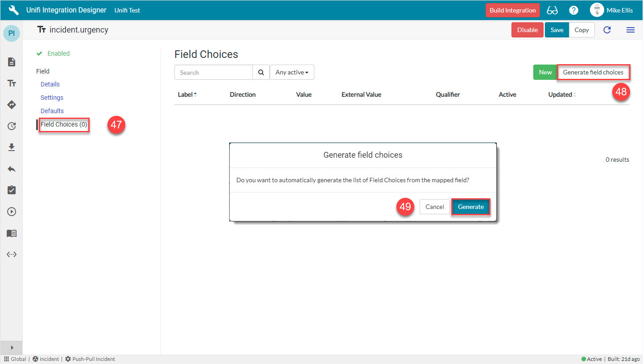Open the book documentation sidebar icon
The image size is (643, 364).
[12, 233]
